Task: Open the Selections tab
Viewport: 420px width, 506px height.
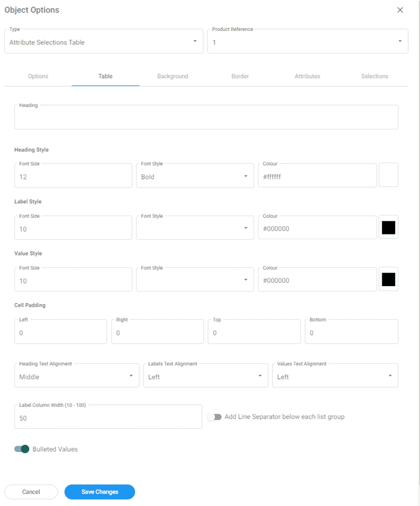Action: pyautogui.click(x=375, y=76)
